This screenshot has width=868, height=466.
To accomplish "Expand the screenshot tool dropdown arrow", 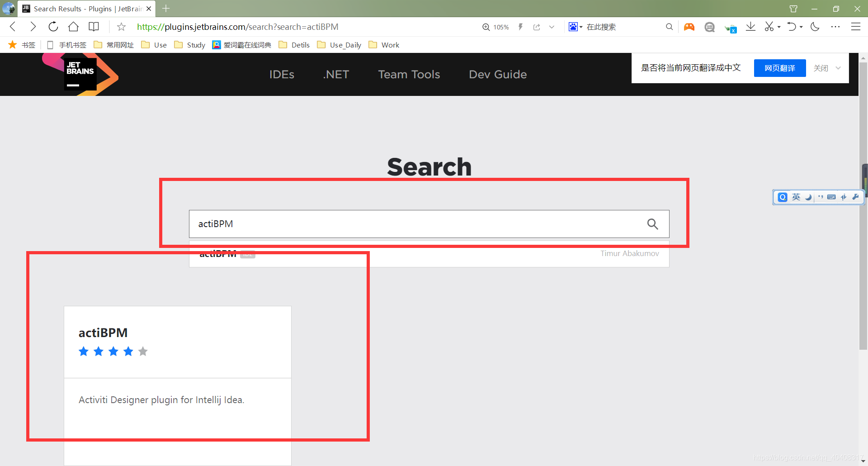I will click(x=779, y=27).
